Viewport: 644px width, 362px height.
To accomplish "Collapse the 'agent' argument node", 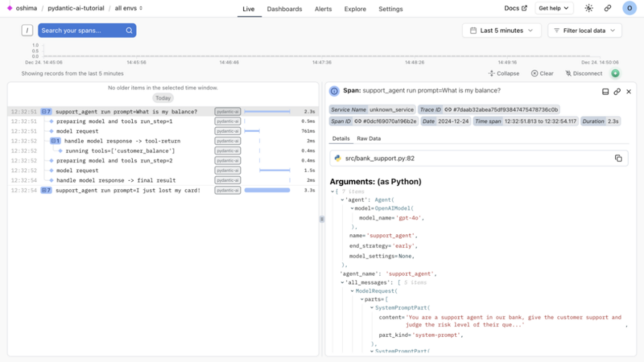I will (x=342, y=200).
